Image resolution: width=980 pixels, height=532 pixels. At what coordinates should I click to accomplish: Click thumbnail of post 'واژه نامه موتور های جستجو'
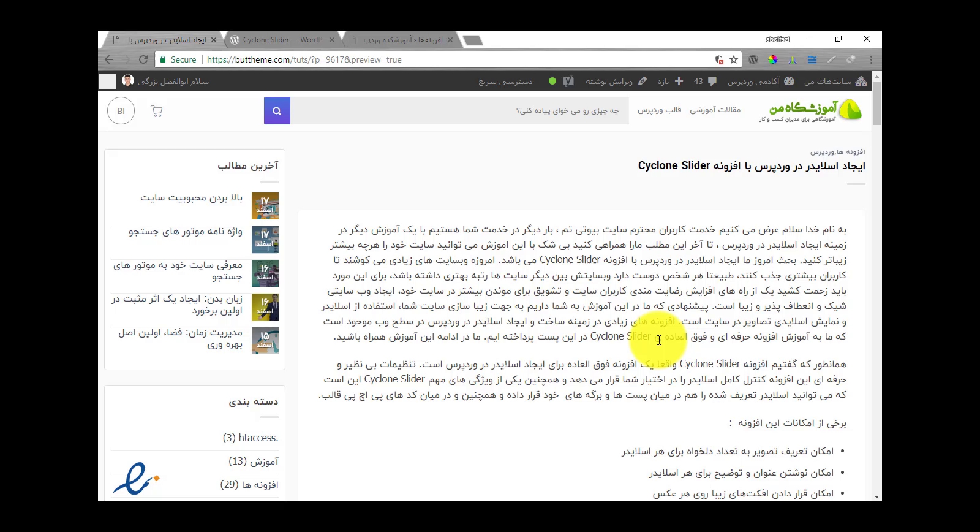pyautogui.click(x=265, y=240)
